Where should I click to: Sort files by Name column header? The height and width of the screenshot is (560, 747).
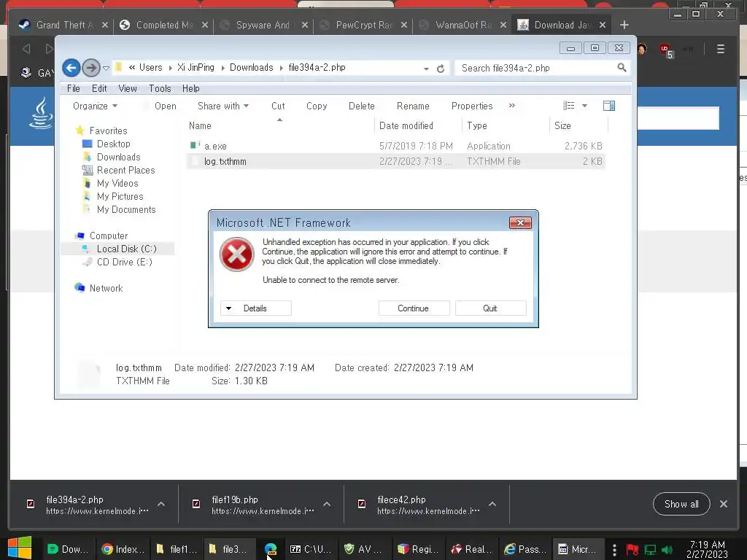(x=279, y=125)
